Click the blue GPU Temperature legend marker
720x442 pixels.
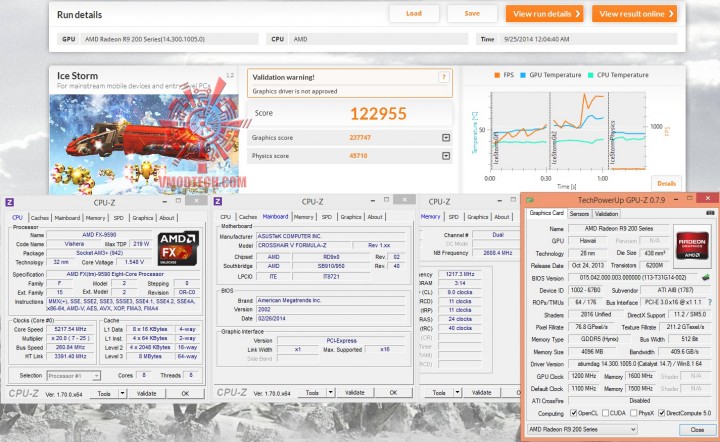click(x=523, y=75)
